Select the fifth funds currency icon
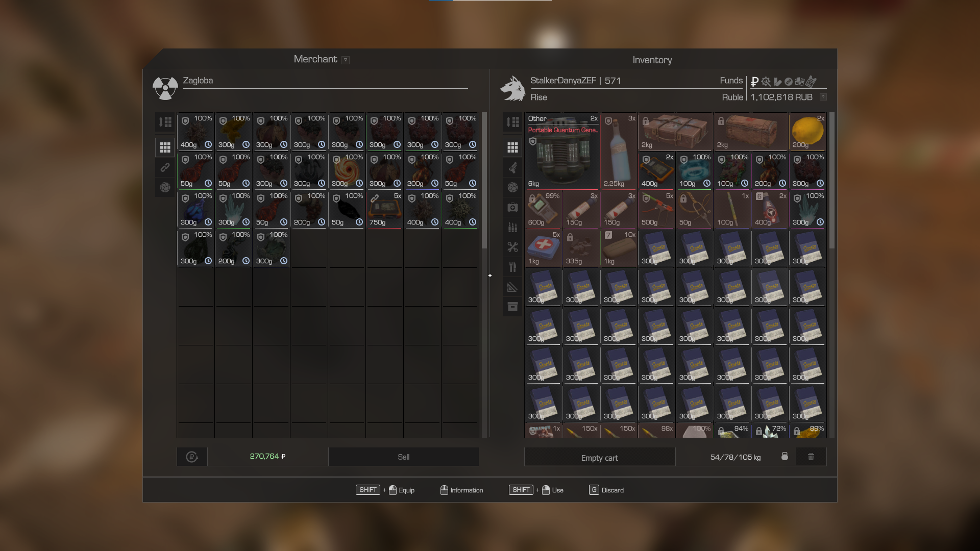 [x=799, y=81]
